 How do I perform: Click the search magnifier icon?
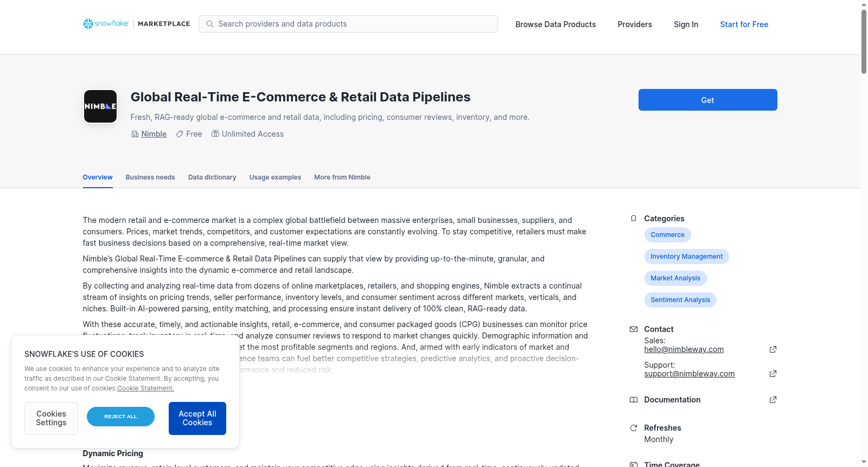pyautogui.click(x=210, y=24)
